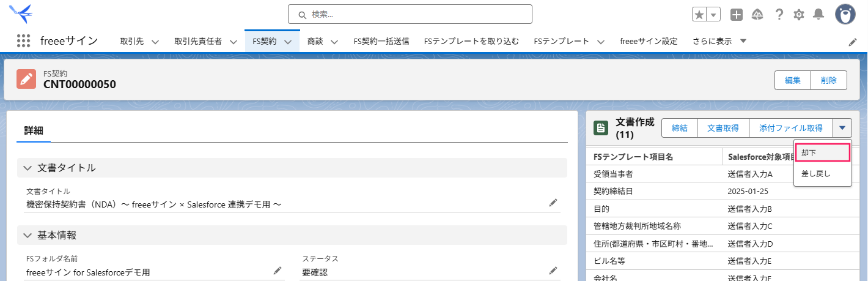Viewport: 868px width, 281px height.
Task: Click the CNT00000050 record name
Action: 79,84
